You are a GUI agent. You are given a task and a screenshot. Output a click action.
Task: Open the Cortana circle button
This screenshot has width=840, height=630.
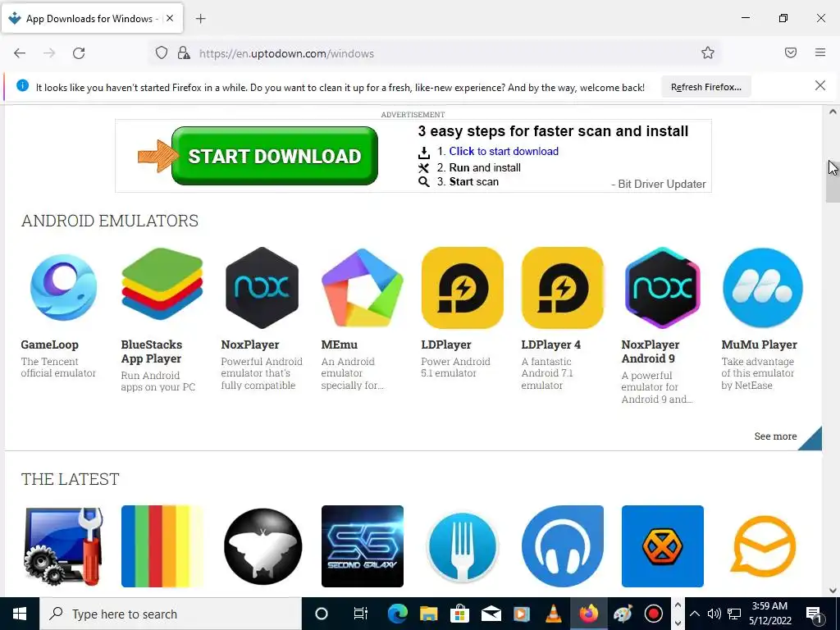point(322,614)
